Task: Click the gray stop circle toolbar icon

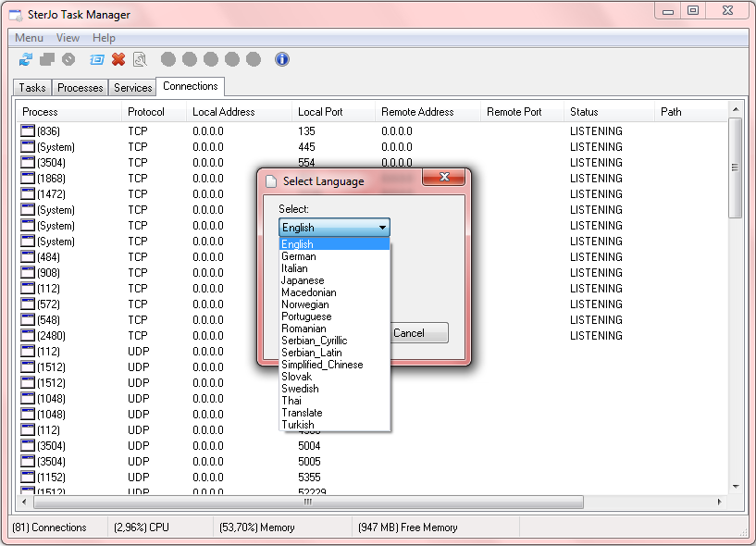Action: tap(68, 59)
